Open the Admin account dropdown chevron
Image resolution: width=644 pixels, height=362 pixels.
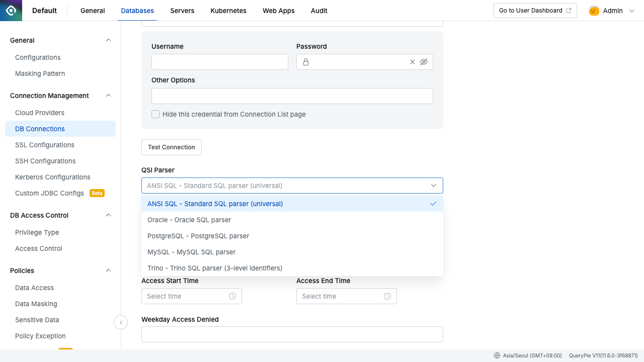coord(632,11)
